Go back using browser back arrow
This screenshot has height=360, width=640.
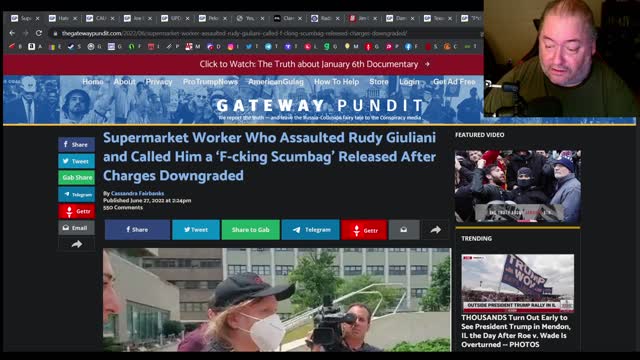12,33
